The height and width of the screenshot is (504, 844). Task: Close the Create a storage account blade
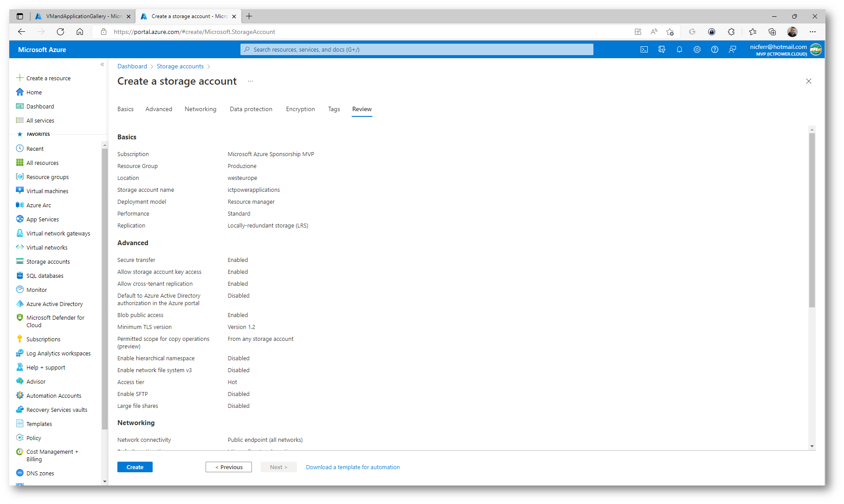coord(809,81)
